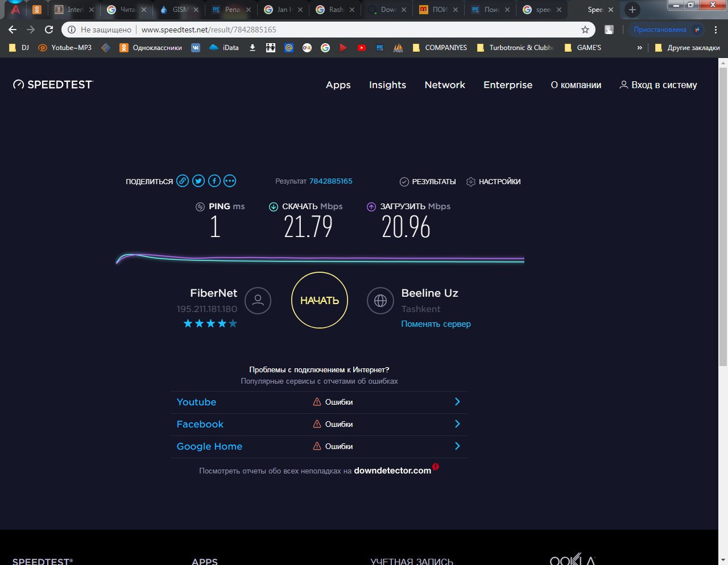Expand the Google Home outage row chevron
Viewport: 728px width, 565px height.
[x=457, y=446]
